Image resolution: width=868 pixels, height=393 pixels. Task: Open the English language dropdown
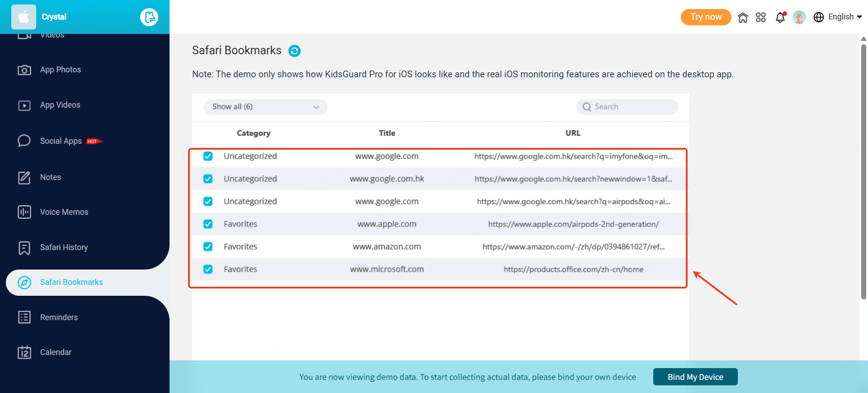[x=845, y=17]
